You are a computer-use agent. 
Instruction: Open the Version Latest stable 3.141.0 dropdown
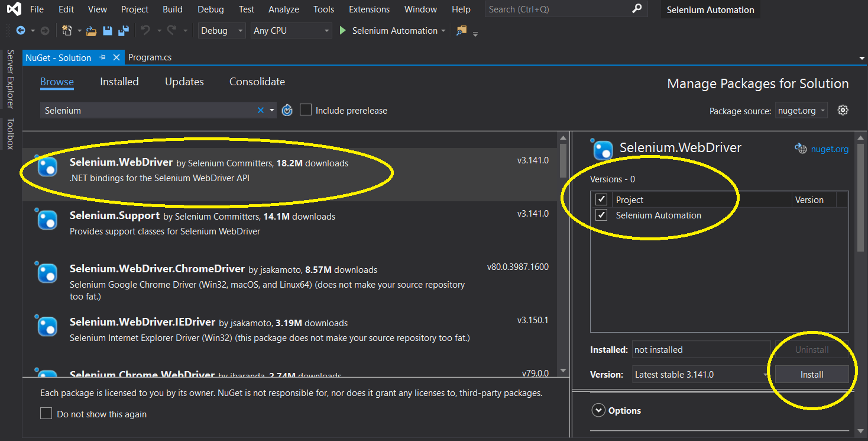(701, 374)
